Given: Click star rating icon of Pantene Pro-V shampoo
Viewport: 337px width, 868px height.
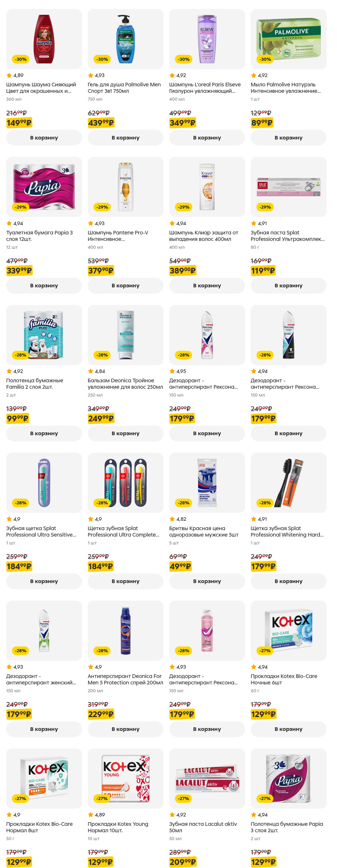Looking at the screenshot, I should pyautogui.click(x=91, y=223).
